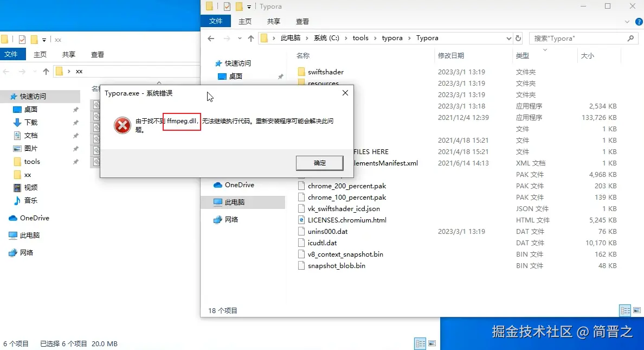Click typora in the address bar path
644x350 pixels.
point(392,38)
